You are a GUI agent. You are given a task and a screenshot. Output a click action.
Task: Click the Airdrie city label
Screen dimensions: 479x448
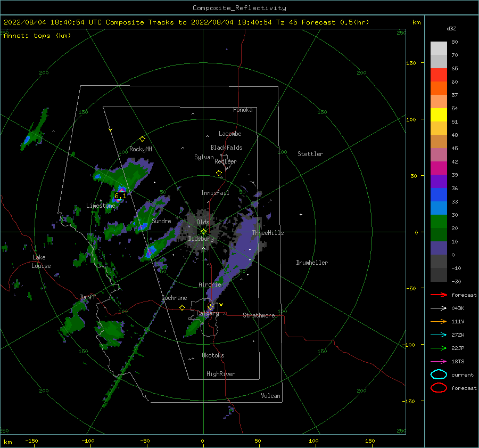[210, 284]
